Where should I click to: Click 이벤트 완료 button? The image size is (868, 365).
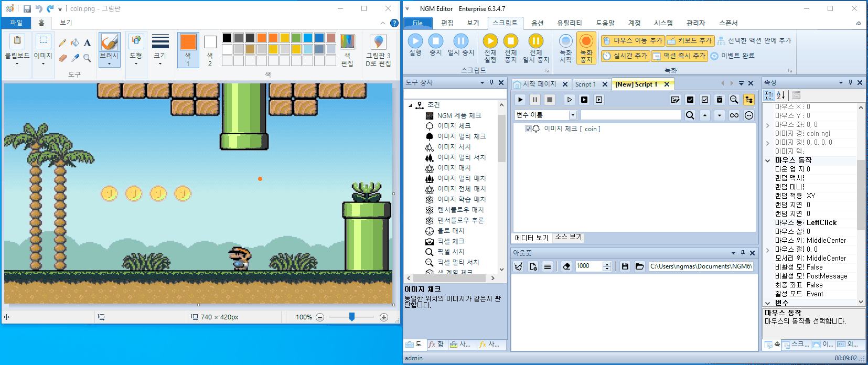pyautogui.click(x=733, y=56)
